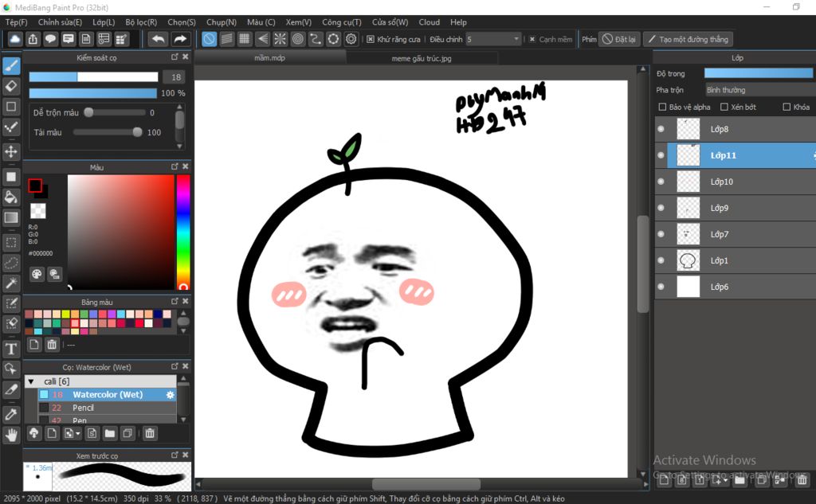Open the Cloud icon in toolbar
This screenshot has width=816, height=504.
[x=15, y=39]
